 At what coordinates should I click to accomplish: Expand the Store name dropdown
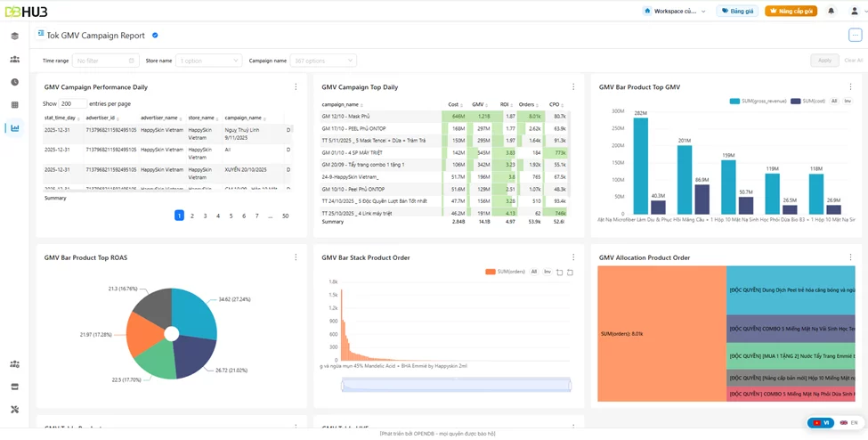point(208,61)
